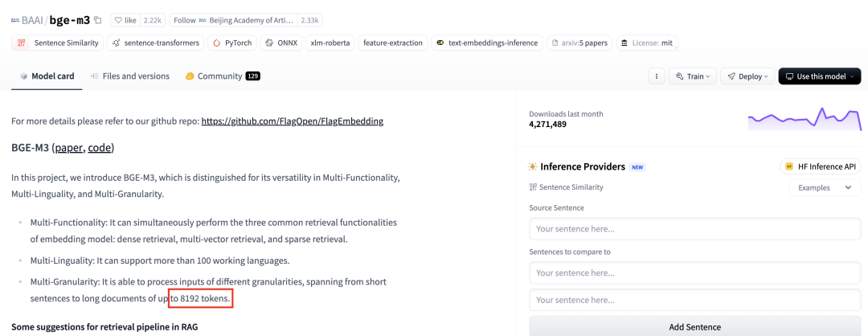Follow Beijing Academy of Artificial Intelligence
Viewport: 868px width, 336px height.
pos(233,20)
